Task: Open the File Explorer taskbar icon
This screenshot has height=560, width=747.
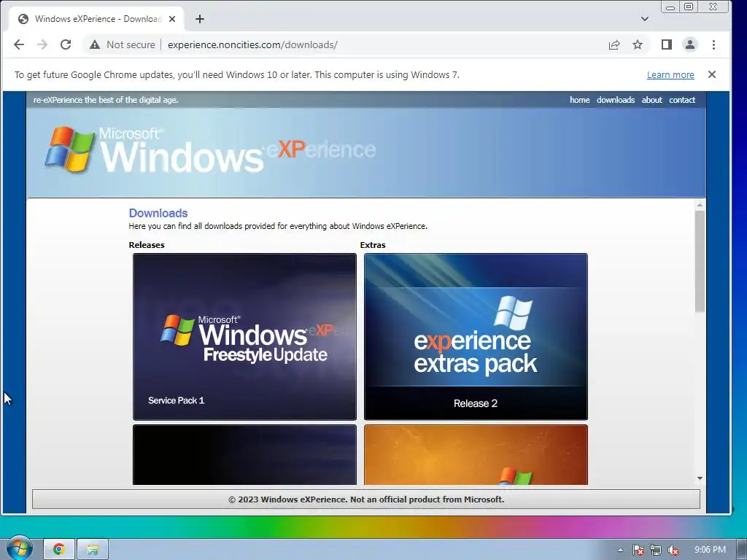Action: point(93,549)
